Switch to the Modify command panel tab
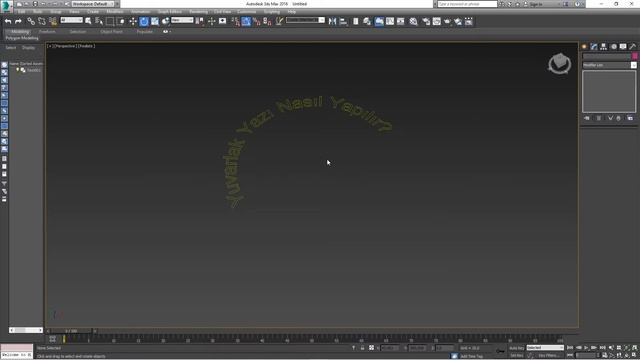Image resolution: width=640 pixels, height=360 pixels. click(594, 47)
